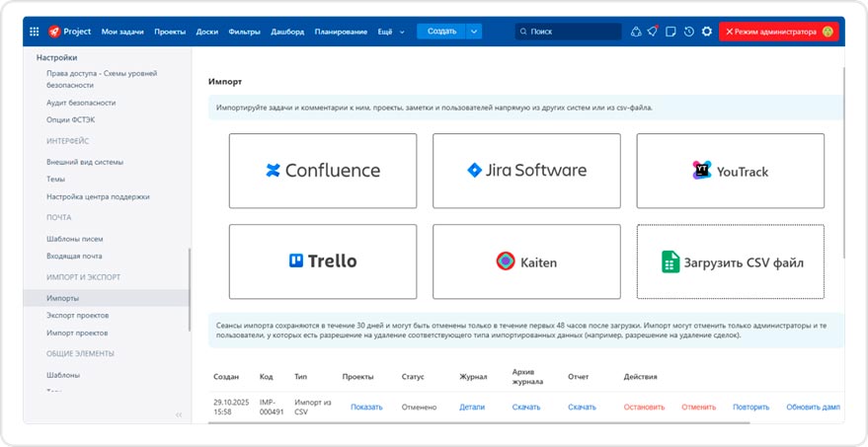Open the sticky note icon in header
Viewport: 868px width, 447px height.
tap(671, 32)
